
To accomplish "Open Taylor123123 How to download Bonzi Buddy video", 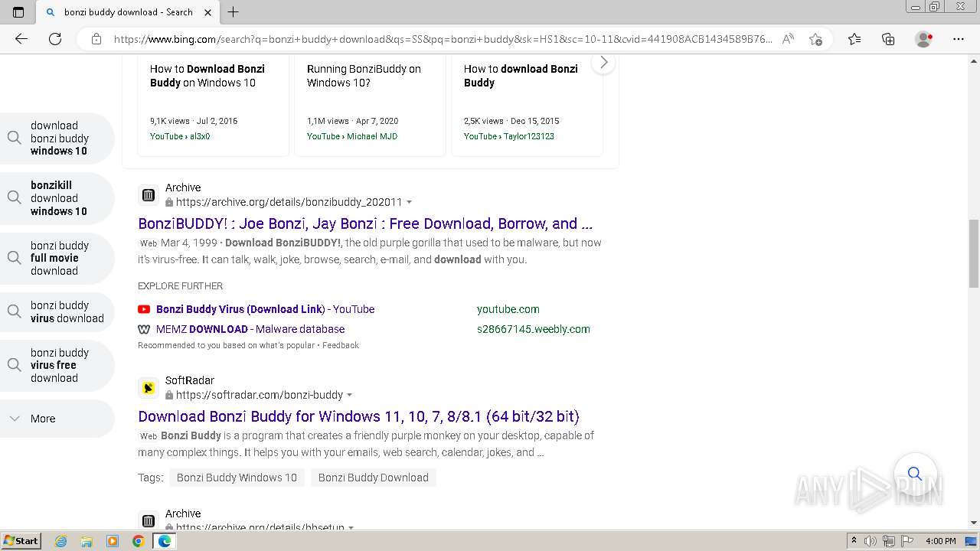I will pos(521,76).
